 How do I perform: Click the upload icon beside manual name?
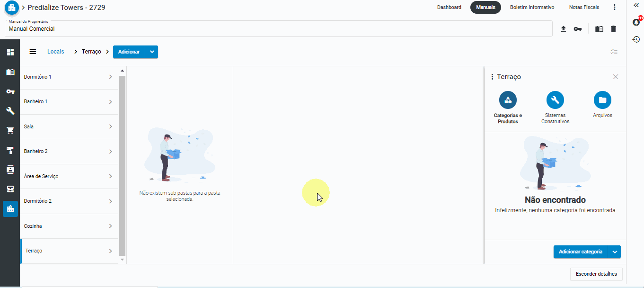(x=563, y=29)
